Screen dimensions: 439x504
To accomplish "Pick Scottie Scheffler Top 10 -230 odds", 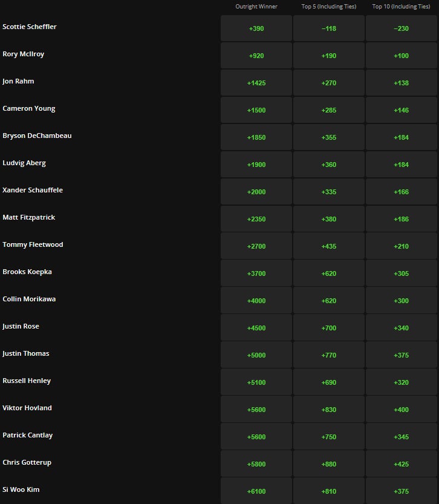I will click(401, 28).
